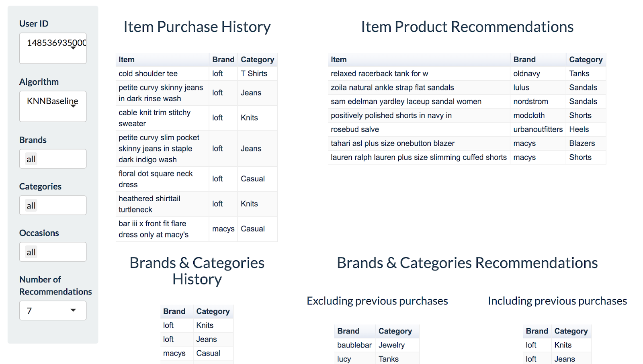The height and width of the screenshot is (364, 643).
Task: Click the Brand header in Purchase History table
Action: [x=223, y=59]
